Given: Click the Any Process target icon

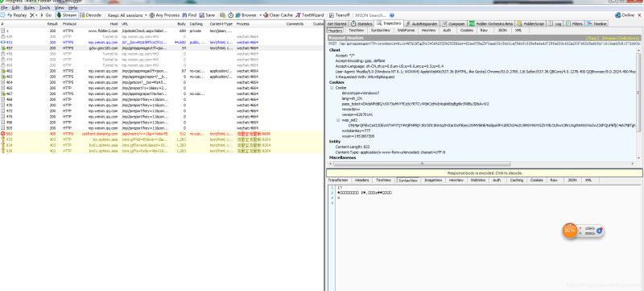Looking at the screenshot, I should click(152, 15).
